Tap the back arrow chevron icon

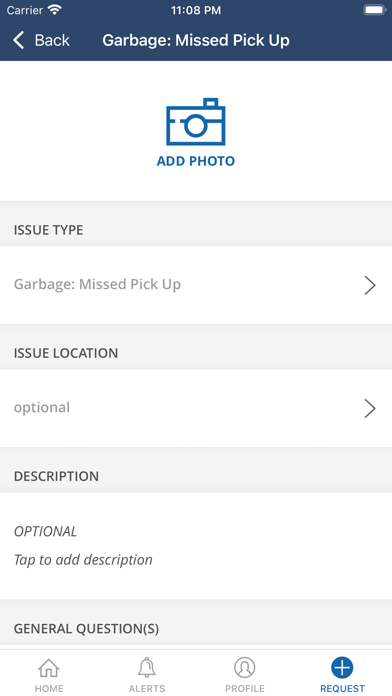click(x=18, y=40)
